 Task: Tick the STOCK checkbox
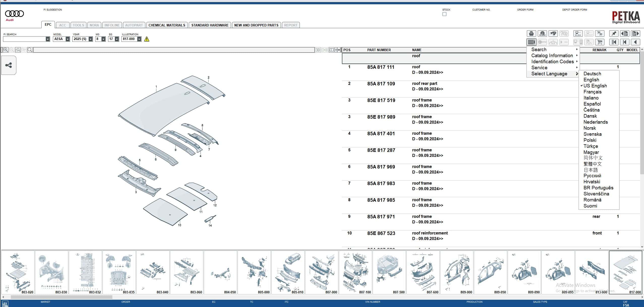tap(444, 14)
